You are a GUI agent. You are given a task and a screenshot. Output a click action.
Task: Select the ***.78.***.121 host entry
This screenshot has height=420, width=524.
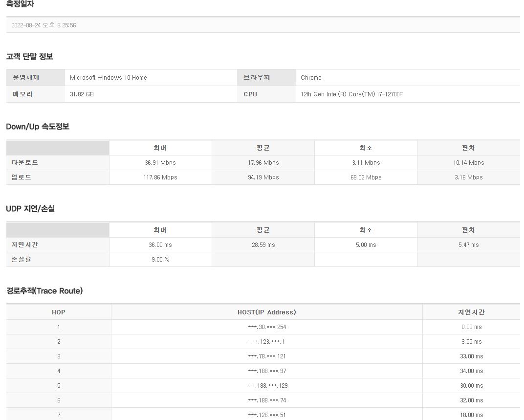267,356
